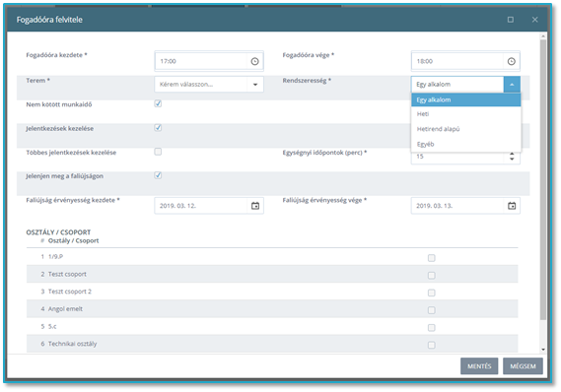Image resolution: width=561 pixels, height=392 pixels.
Task: Select the 'Technikai osztály' row text
Action: click(72, 344)
